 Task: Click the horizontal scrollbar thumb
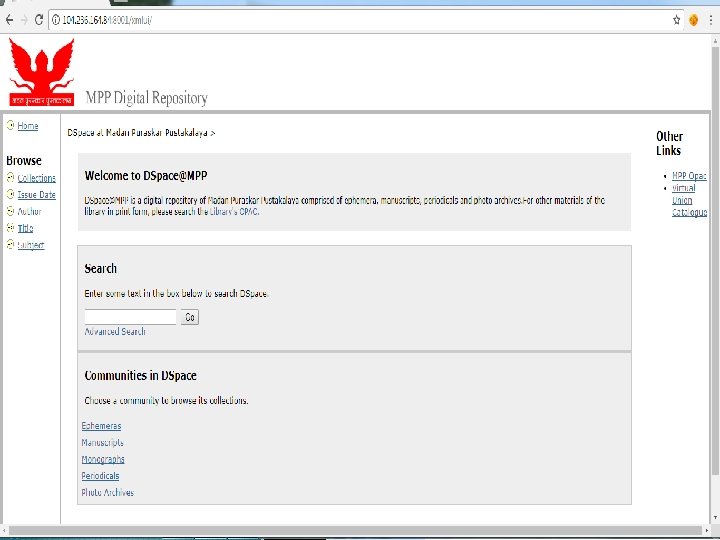tap(354, 530)
